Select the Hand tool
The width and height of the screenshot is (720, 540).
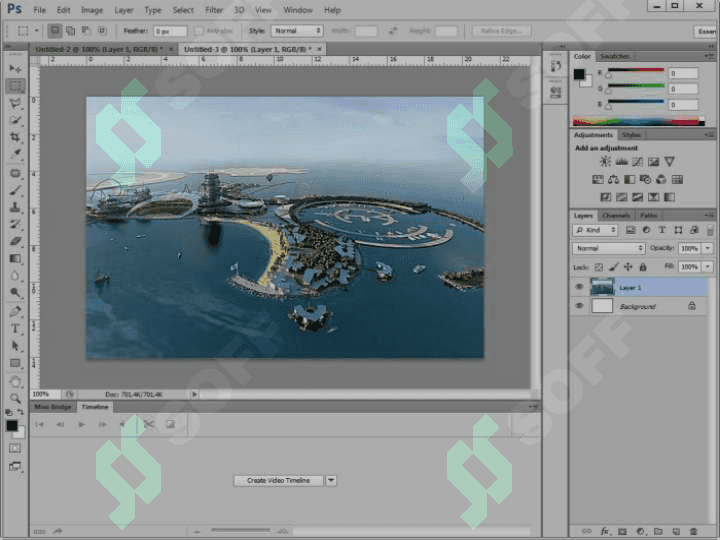[x=15, y=382]
